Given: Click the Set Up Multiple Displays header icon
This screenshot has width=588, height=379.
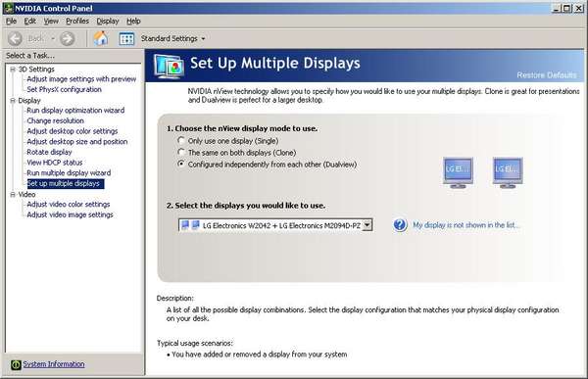Looking at the screenshot, I should click(x=169, y=66).
